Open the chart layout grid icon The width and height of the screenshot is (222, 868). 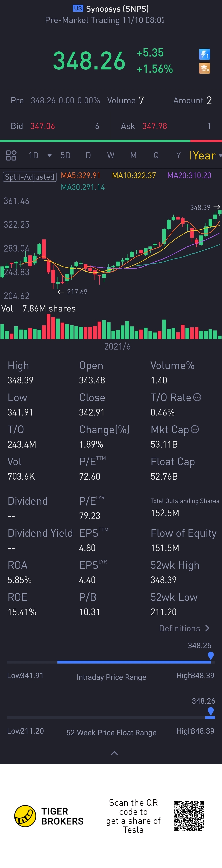tap(11, 155)
